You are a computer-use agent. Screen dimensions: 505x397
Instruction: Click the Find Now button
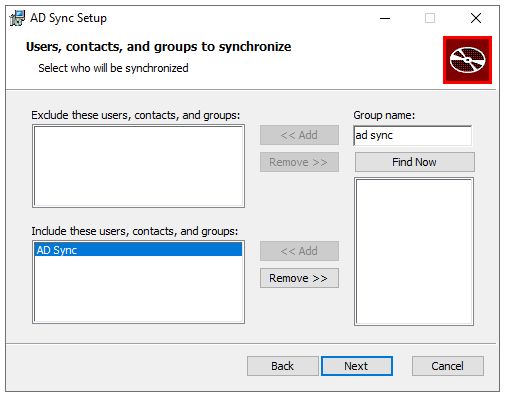[x=414, y=162]
